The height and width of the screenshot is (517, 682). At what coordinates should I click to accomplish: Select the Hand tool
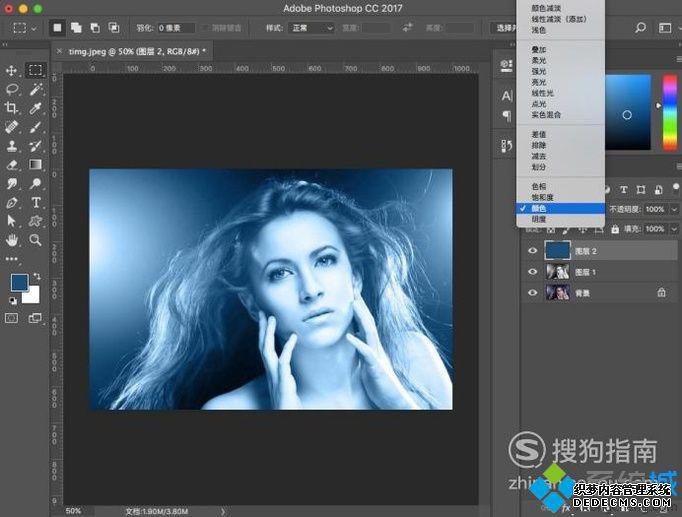[x=12, y=240]
